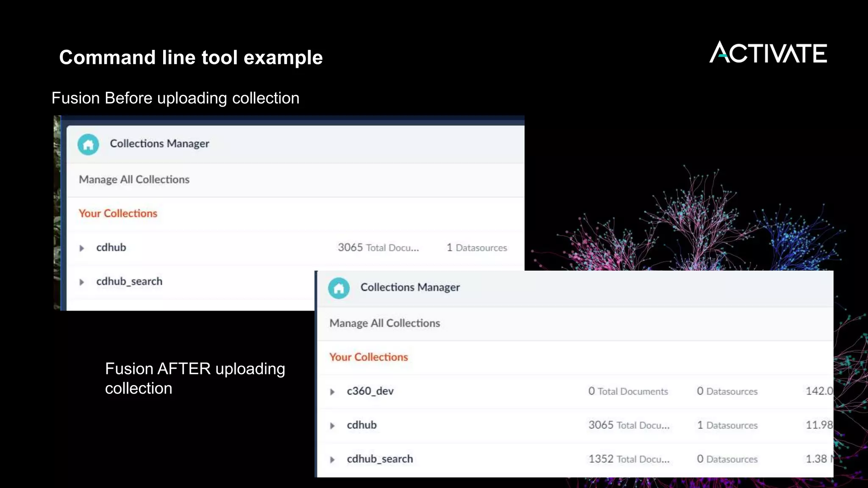Expand the cdhub_search row in the lower panel

(x=332, y=460)
